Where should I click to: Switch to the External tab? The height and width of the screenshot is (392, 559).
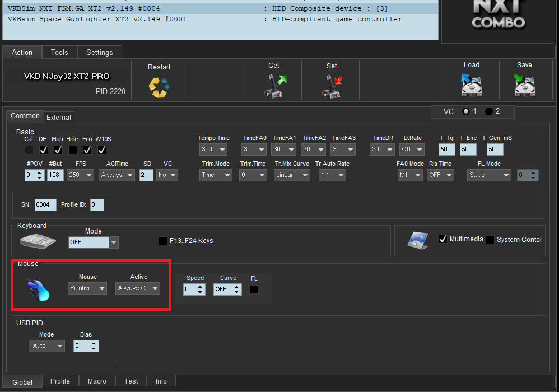pyautogui.click(x=59, y=117)
